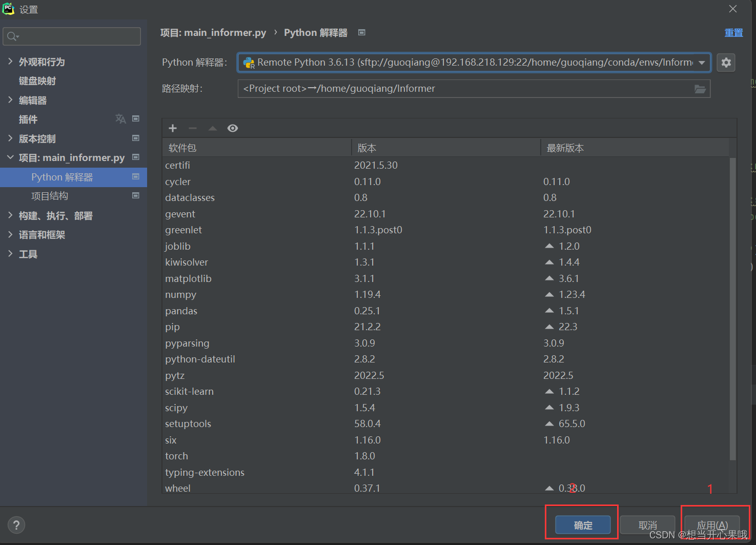
Task: Click the 取消 cancel button
Action: (648, 525)
